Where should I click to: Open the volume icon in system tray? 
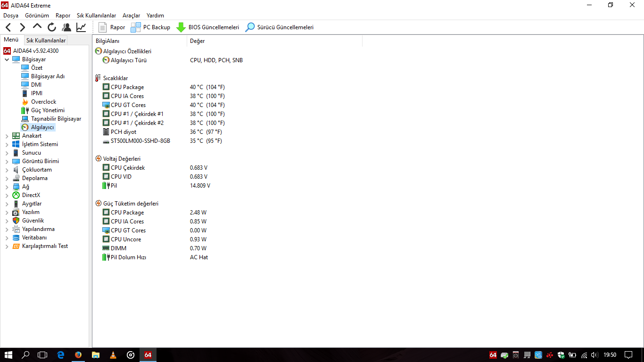pyautogui.click(x=594, y=355)
